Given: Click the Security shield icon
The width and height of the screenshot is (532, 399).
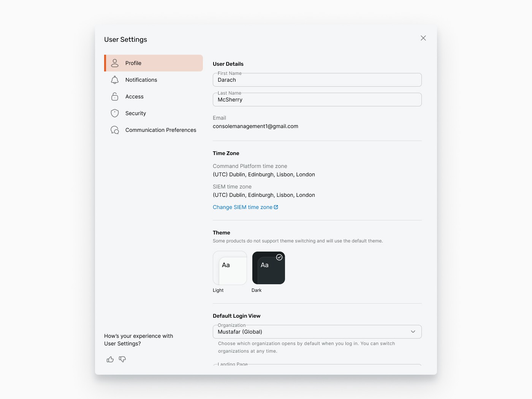Looking at the screenshot, I should coord(115,113).
